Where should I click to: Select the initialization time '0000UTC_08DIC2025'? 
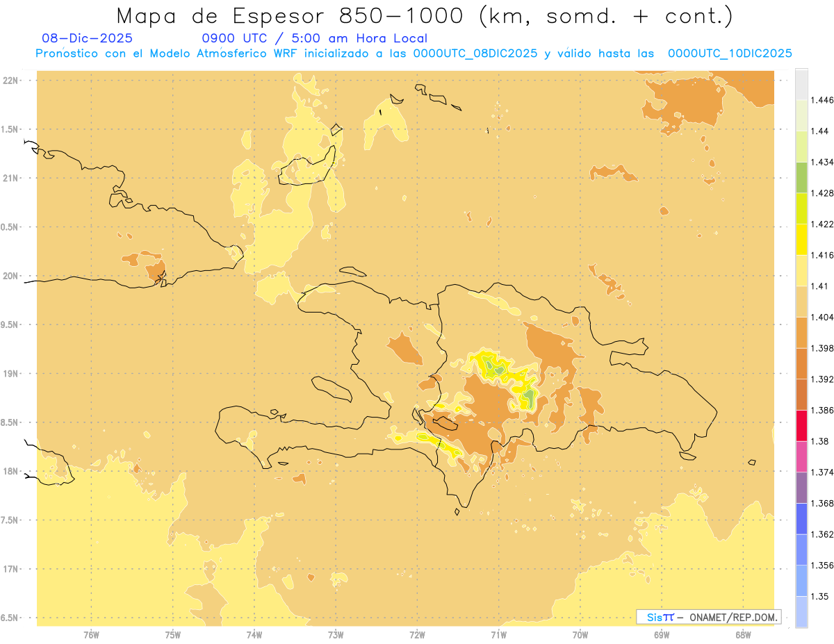click(475, 53)
